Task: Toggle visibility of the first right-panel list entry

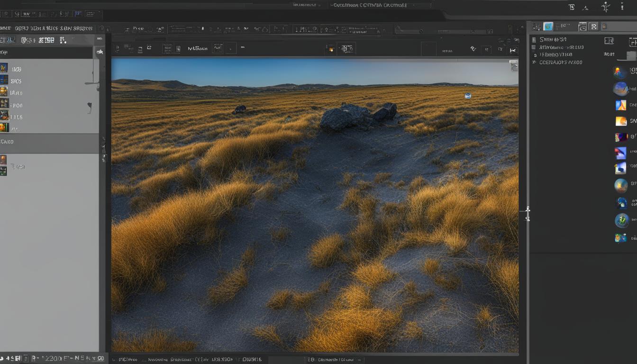Action: tap(534, 40)
